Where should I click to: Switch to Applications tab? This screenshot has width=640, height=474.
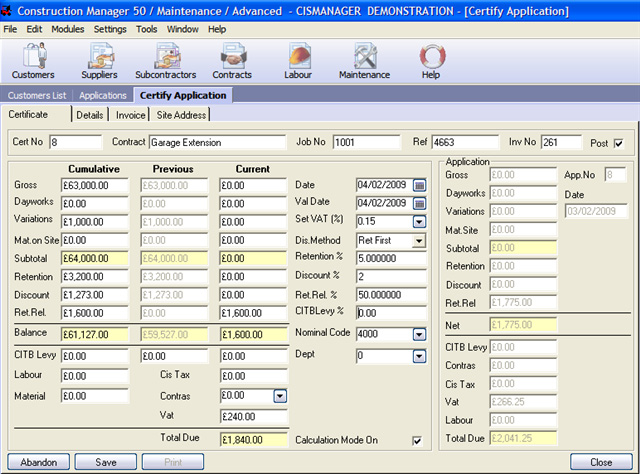click(103, 96)
